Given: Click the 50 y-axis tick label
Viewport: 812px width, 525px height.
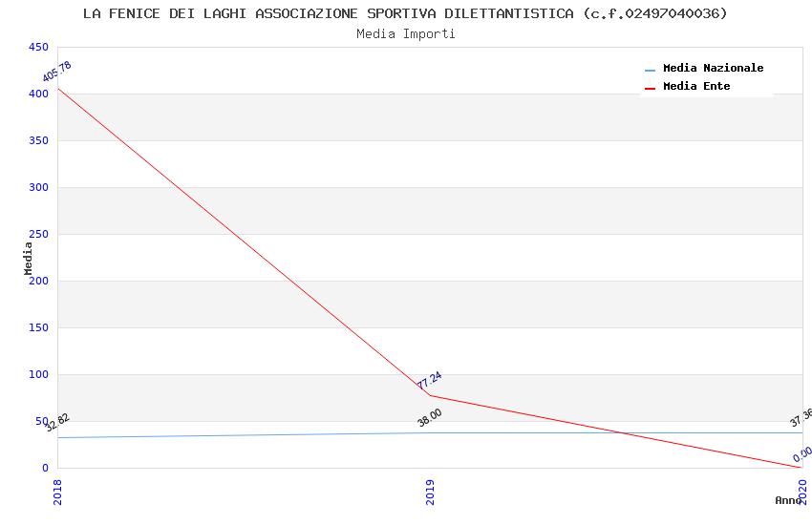Looking at the screenshot, I should coord(42,421).
